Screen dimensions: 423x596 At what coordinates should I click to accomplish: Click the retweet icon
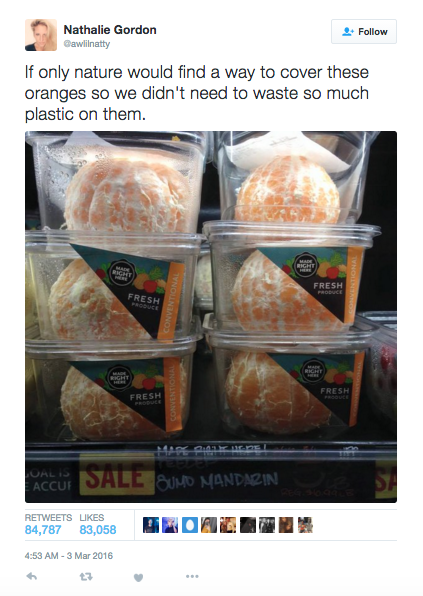(x=86, y=577)
